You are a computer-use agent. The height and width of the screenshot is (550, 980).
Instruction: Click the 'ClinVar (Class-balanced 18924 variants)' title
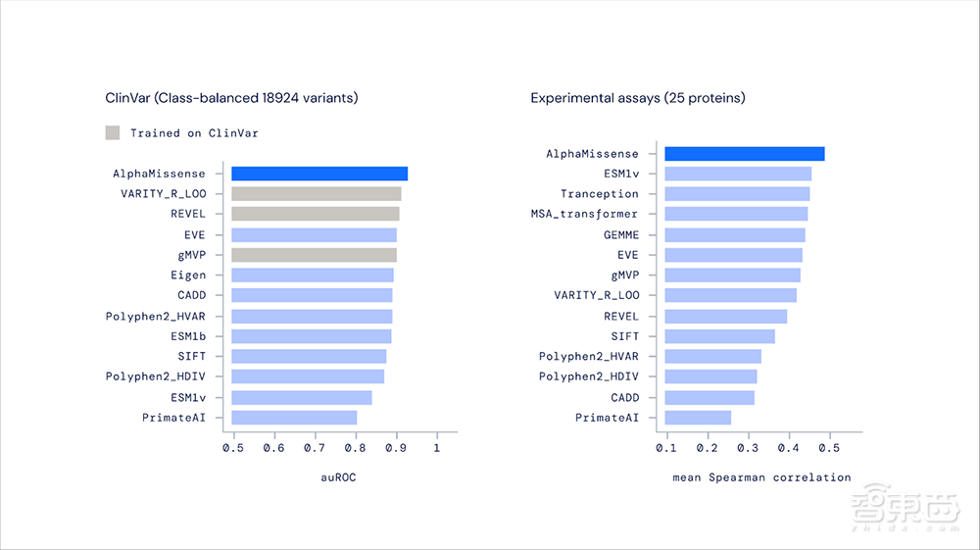click(231, 98)
